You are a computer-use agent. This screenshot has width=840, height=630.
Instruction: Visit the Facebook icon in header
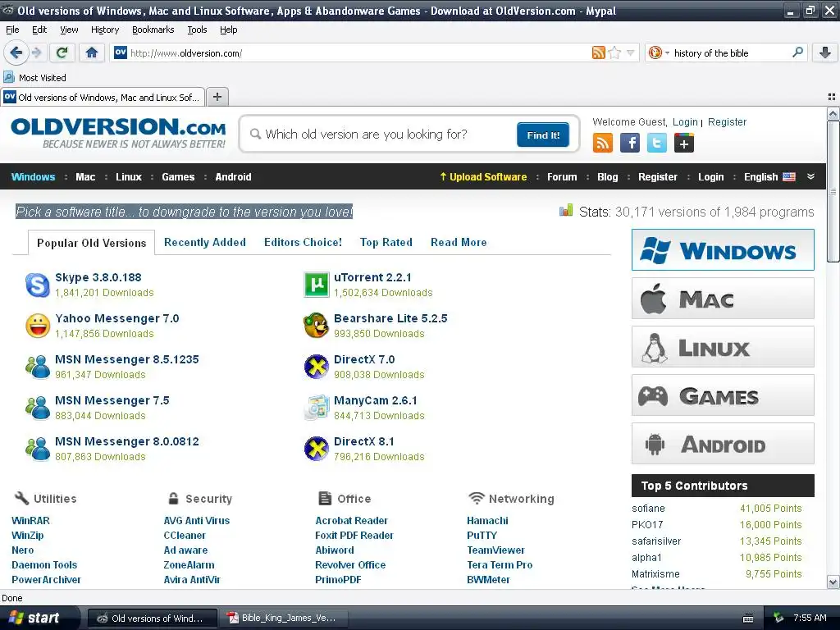click(630, 143)
